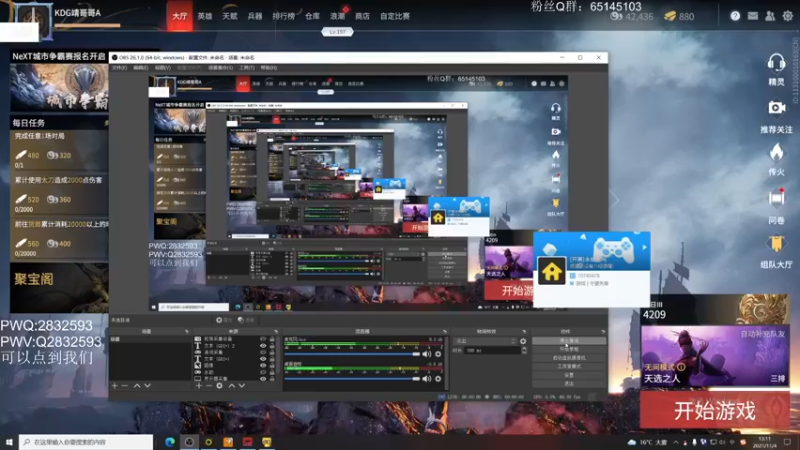Click yellow house icon in blue popup
800x450 pixels.
pyautogui.click(x=552, y=271)
